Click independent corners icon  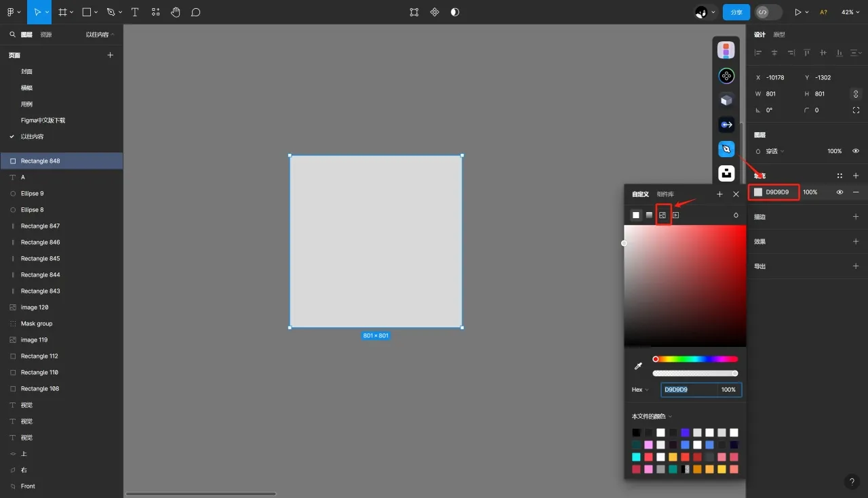[x=856, y=110]
